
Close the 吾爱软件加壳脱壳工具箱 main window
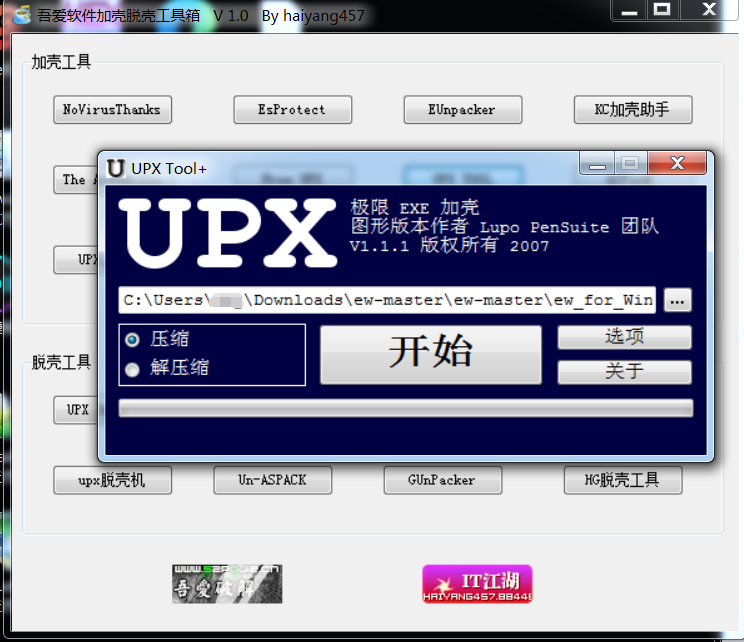pyautogui.click(x=709, y=10)
